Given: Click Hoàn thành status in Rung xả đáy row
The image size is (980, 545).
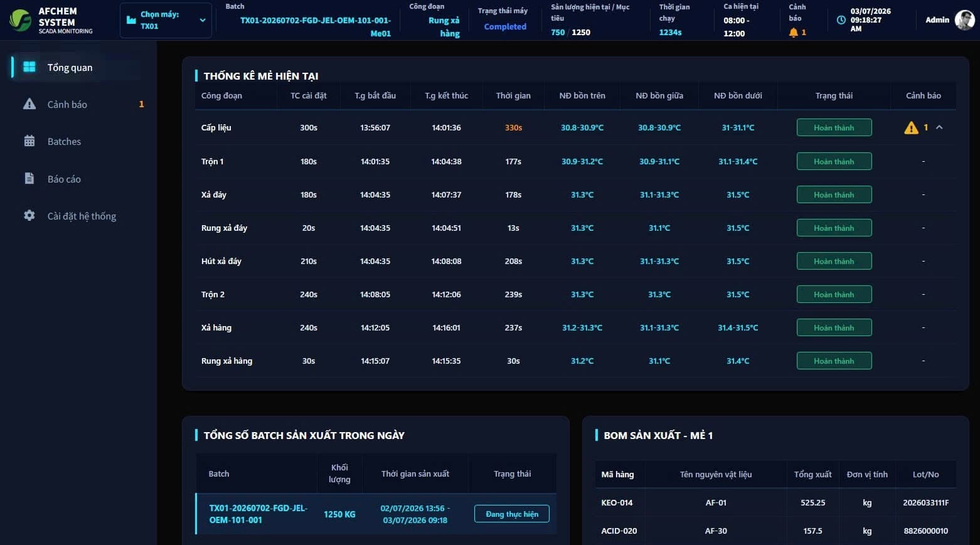Looking at the screenshot, I should tap(834, 228).
